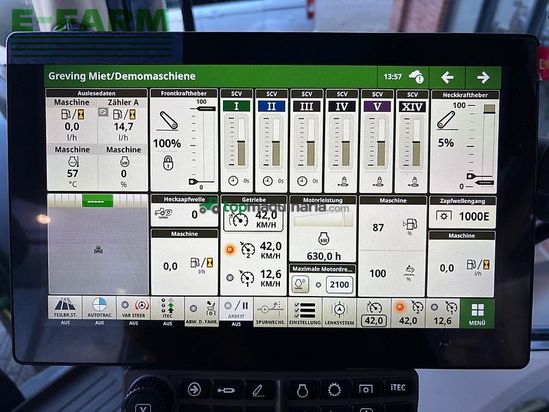
Task: Tap Maschine coolant temperature 57 °C
Action: pos(72,167)
